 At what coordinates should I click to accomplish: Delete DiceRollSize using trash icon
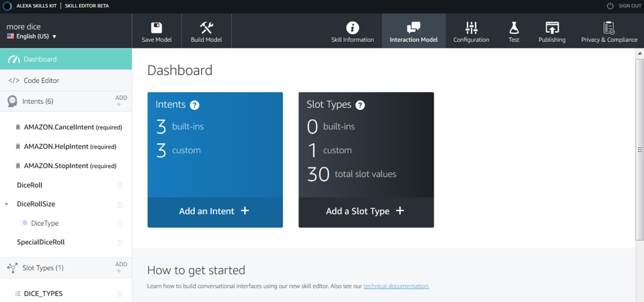pos(120,205)
